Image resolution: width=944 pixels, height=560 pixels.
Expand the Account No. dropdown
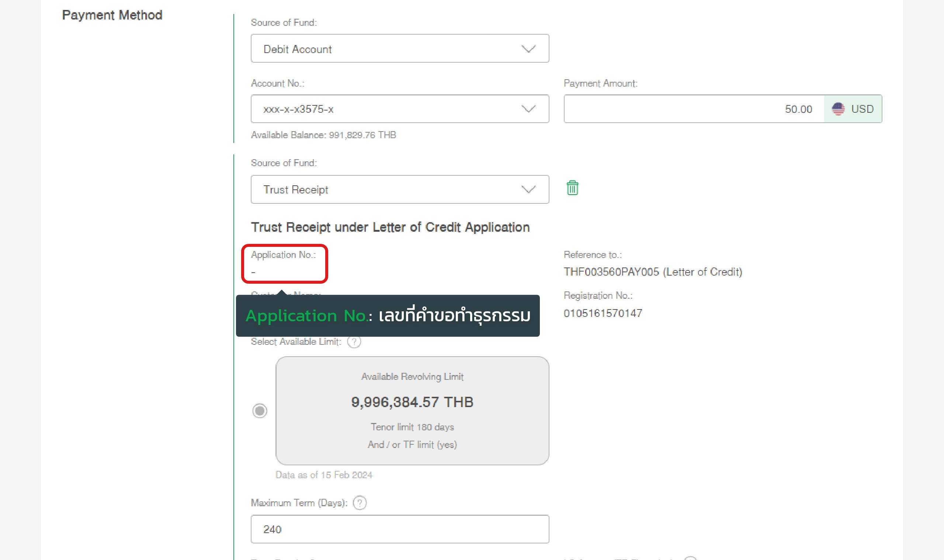click(x=399, y=109)
